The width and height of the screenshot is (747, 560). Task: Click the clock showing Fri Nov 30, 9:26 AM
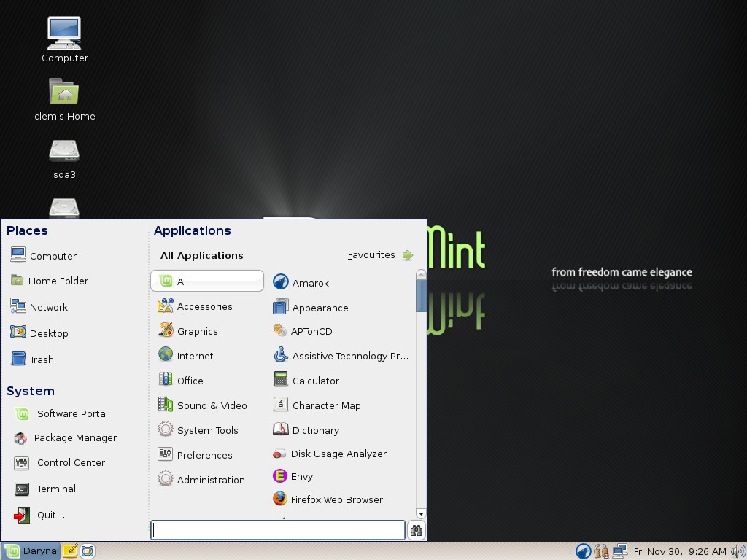[x=680, y=551]
